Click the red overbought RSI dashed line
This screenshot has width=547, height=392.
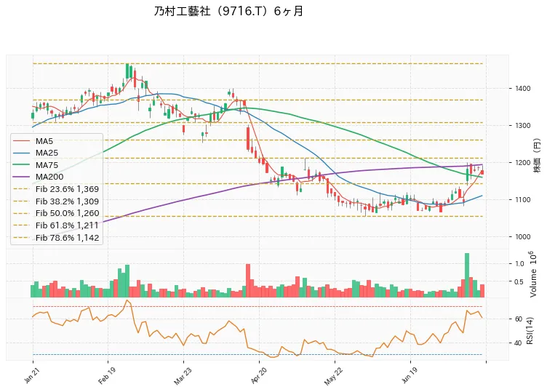pyautogui.click(x=257, y=307)
